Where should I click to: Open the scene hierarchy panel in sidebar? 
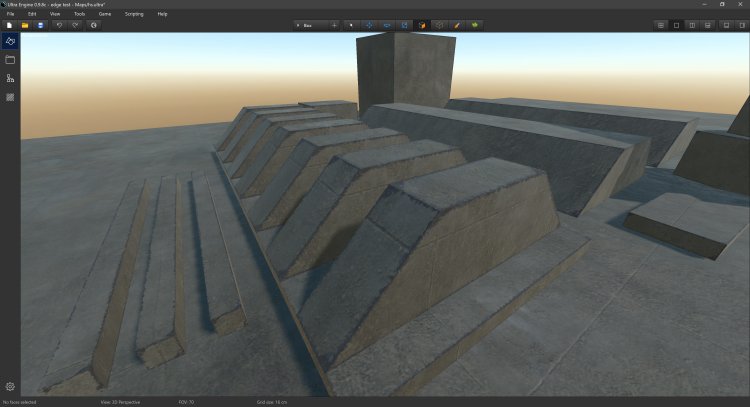point(10,78)
